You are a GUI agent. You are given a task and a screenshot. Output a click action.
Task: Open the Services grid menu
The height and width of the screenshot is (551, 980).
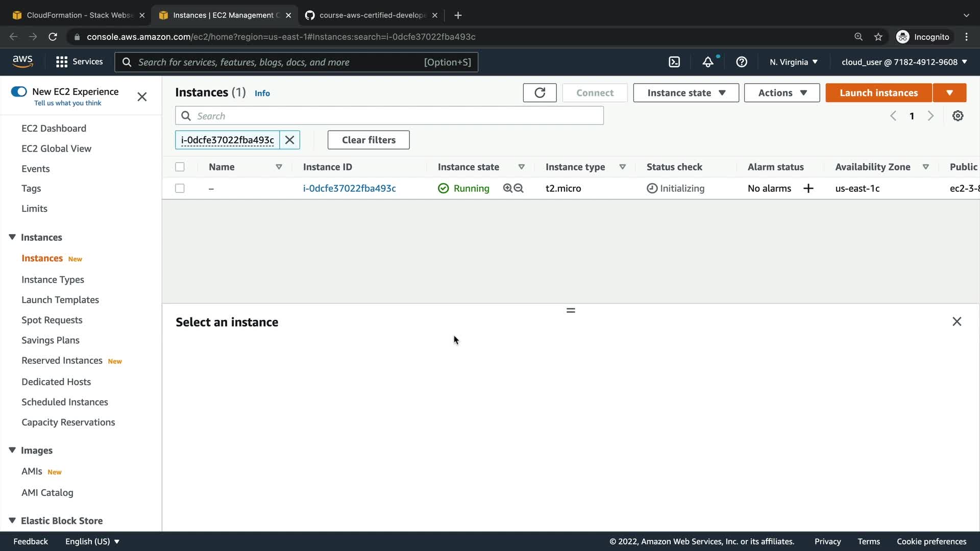click(x=62, y=62)
